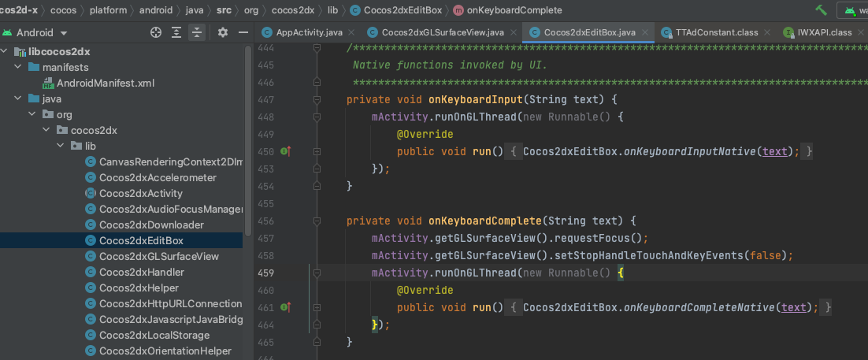Click onKeyboardInputNative call on line 450
Image resolution: width=868 pixels, height=360 pixels.
point(690,151)
